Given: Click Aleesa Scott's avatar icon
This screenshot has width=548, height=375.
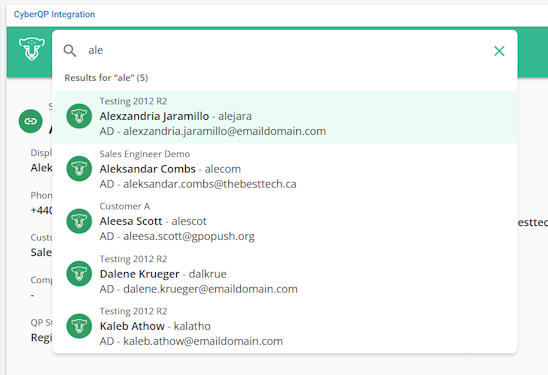Looking at the screenshot, I should pyautogui.click(x=79, y=221).
